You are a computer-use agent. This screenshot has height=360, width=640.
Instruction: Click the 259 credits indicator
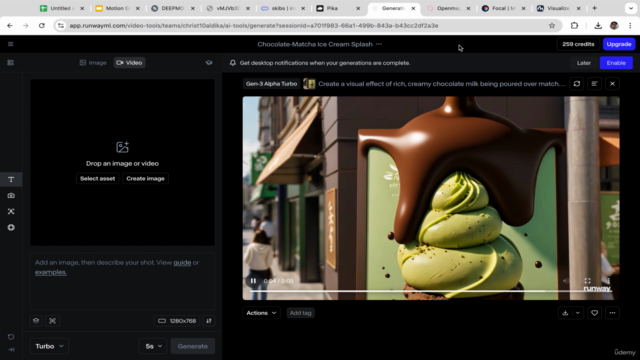(578, 44)
